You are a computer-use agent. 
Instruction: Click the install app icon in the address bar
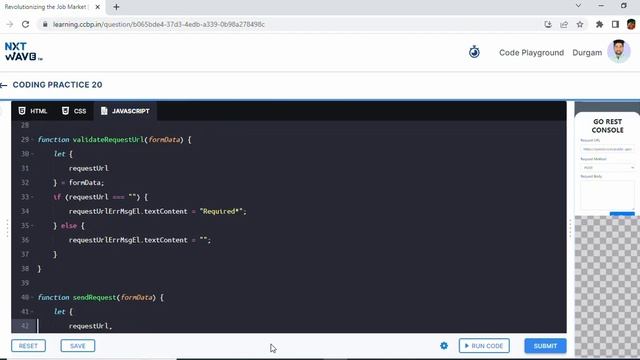pyautogui.click(x=548, y=24)
